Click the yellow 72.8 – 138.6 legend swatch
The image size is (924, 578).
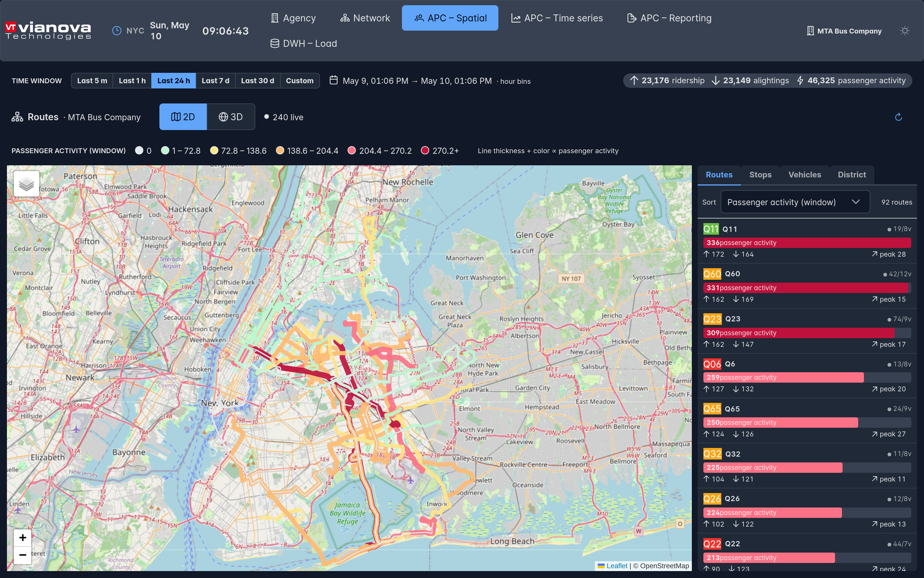point(214,150)
